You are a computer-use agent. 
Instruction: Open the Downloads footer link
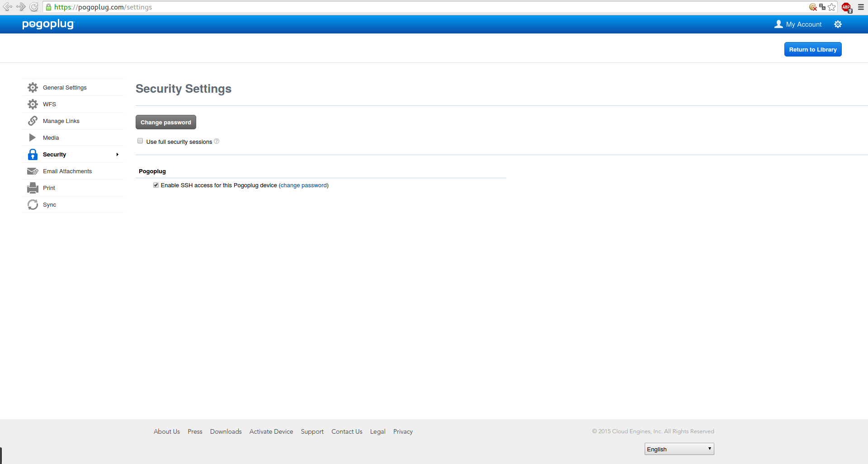click(226, 431)
